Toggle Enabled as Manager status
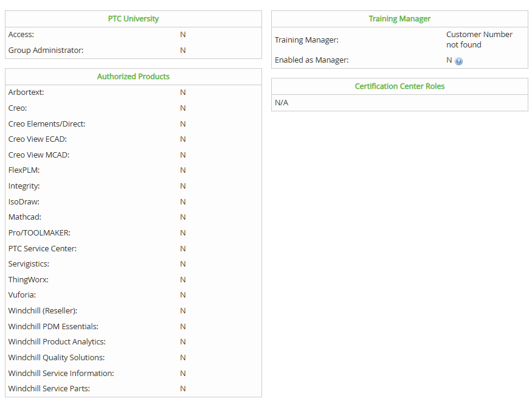 (x=449, y=60)
